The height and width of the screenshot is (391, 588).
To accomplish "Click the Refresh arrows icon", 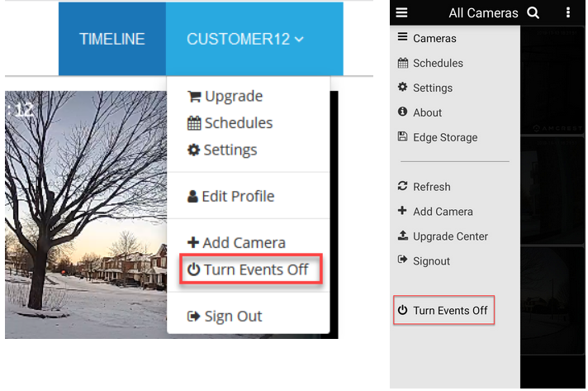I will click(403, 187).
